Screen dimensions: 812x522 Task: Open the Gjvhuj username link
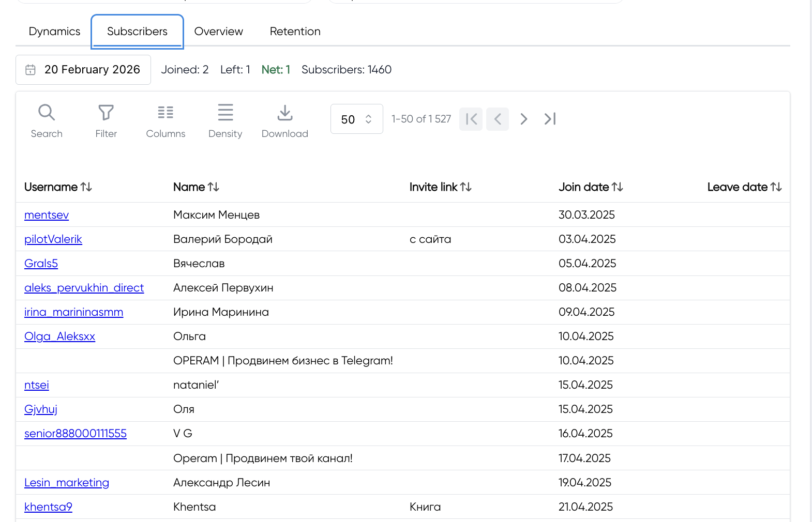point(41,409)
